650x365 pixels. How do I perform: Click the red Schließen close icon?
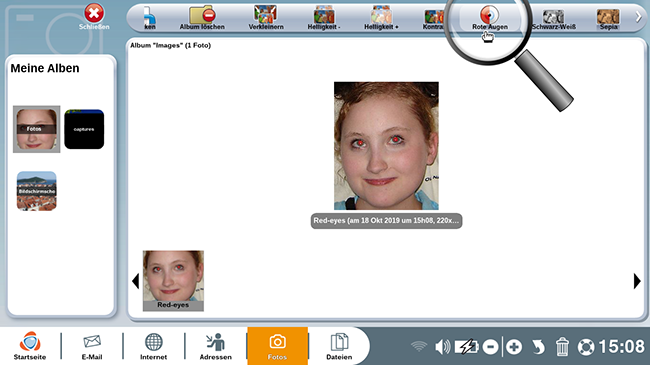tap(94, 13)
